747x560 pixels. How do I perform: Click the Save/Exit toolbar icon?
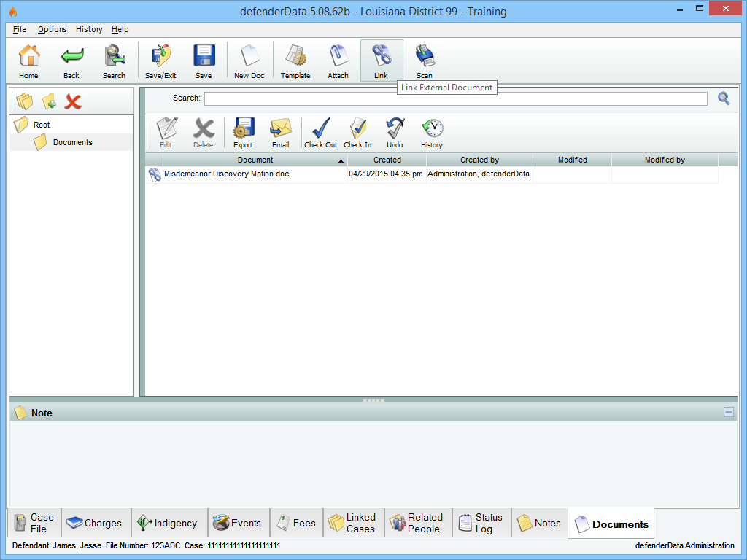click(160, 61)
